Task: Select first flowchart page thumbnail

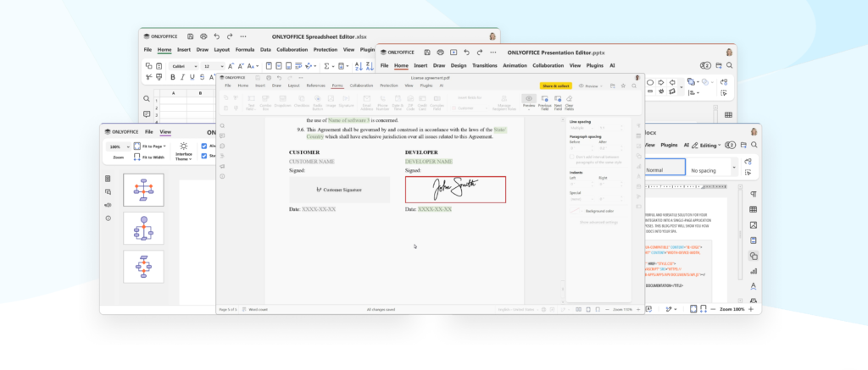Action: coord(143,191)
